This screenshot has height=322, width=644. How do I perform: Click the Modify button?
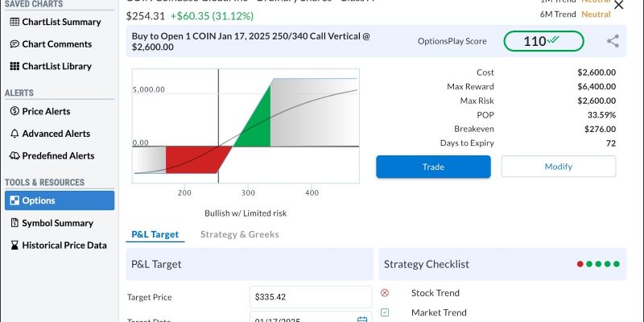(x=559, y=167)
